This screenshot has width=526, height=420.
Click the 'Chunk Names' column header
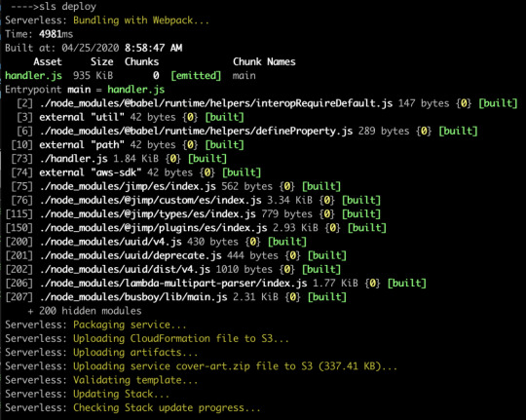pos(264,61)
